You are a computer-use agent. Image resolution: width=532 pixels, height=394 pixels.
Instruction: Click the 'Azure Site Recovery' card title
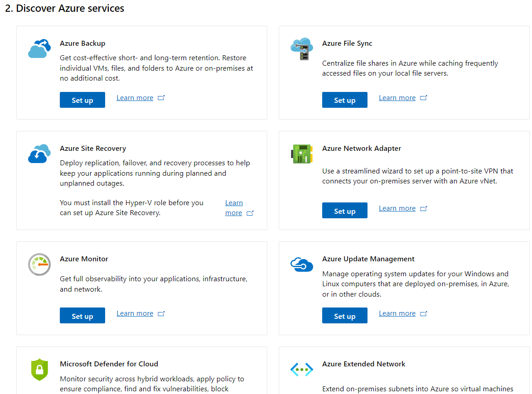click(x=93, y=149)
